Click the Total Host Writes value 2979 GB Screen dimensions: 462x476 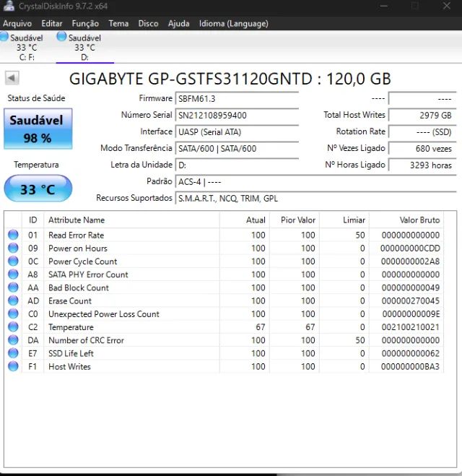[422, 116]
